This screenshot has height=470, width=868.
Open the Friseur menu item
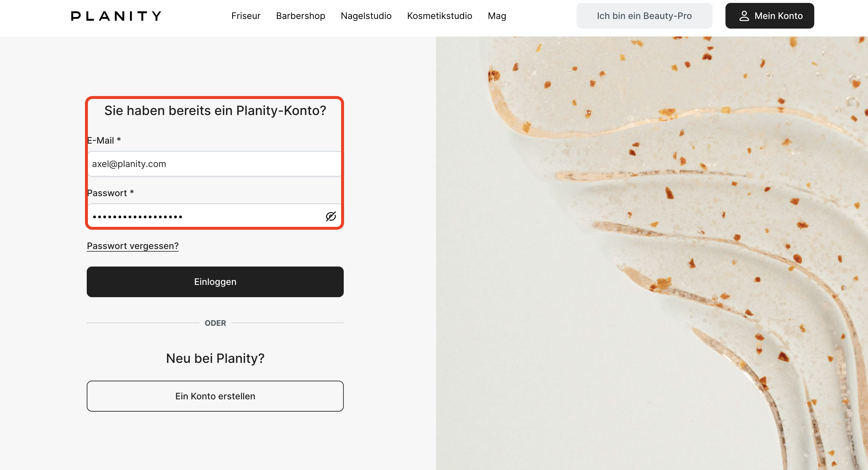[x=246, y=16]
